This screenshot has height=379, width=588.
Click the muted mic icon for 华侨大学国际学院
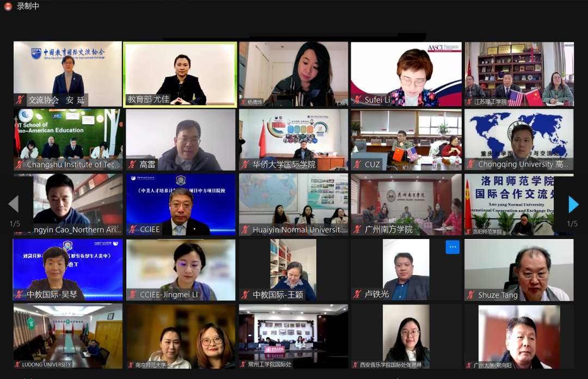point(245,164)
